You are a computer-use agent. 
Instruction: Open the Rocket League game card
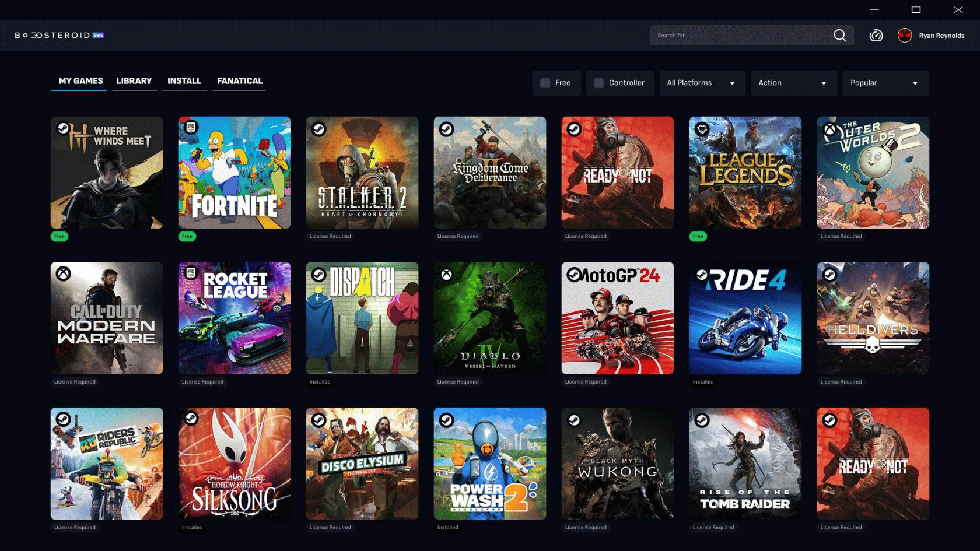[235, 318]
